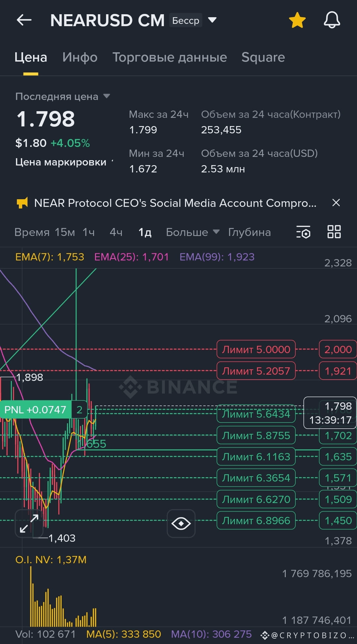This screenshot has width=357, height=644.
Task: Open the NEAR Protocol CEO news banner
Action: click(175, 203)
